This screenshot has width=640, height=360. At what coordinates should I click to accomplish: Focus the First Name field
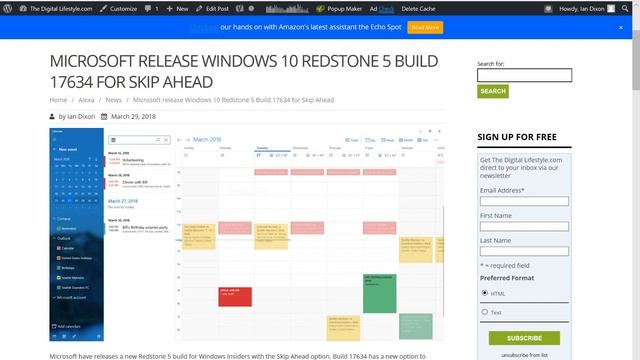click(x=524, y=227)
